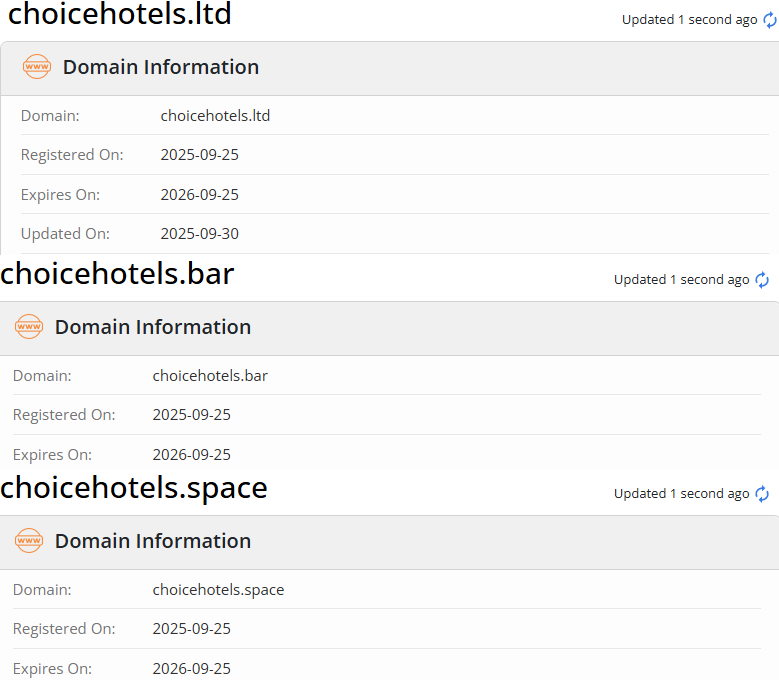Select Updated On date 2025-09-30
Image resolution: width=779 pixels, height=680 pixels.
click(x=200, y=234)
